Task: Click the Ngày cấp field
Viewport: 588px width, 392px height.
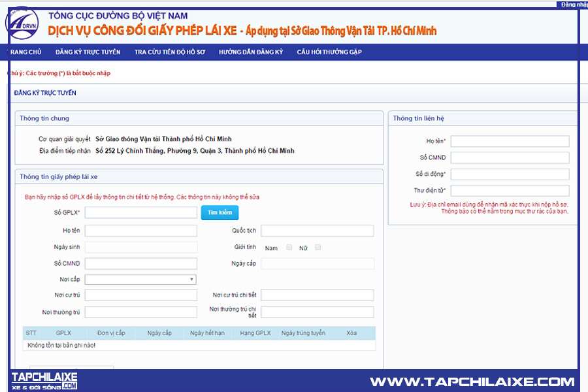Action: coord(318,264)
